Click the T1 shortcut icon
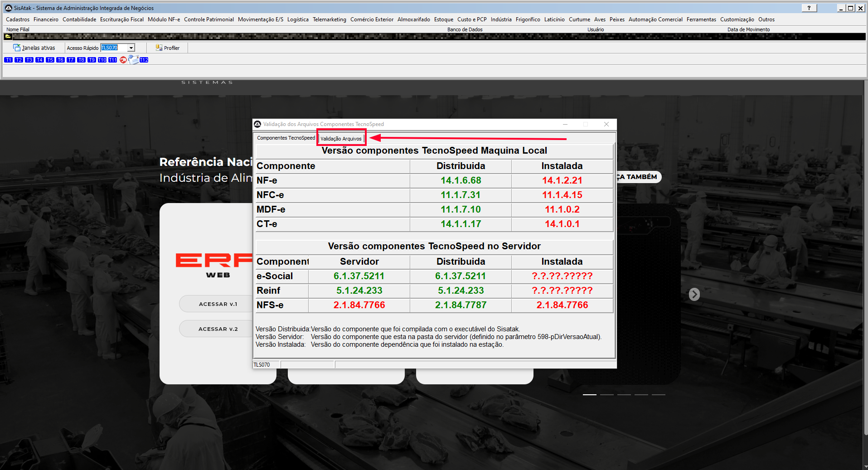The image size is (868, 470). [x=8, y=60]
